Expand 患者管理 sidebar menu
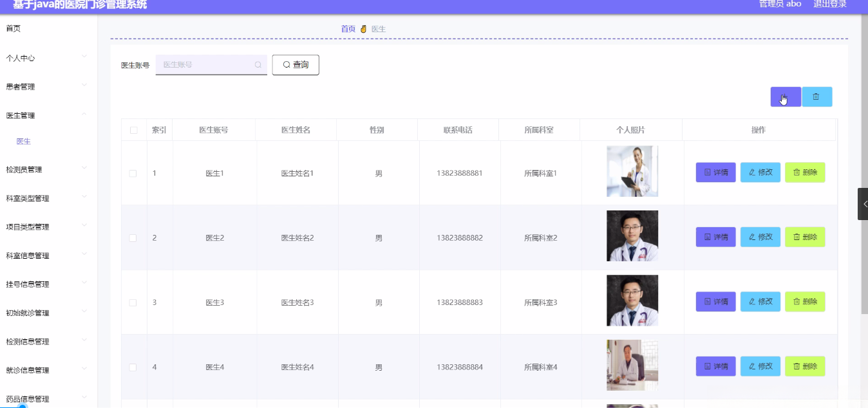This screenshot has height=408, width=868. 48,87
